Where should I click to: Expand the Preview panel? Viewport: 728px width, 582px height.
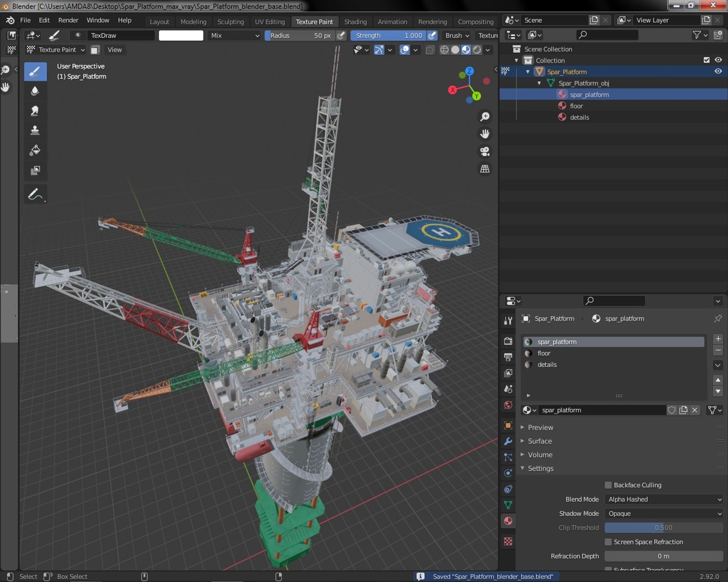540,427
